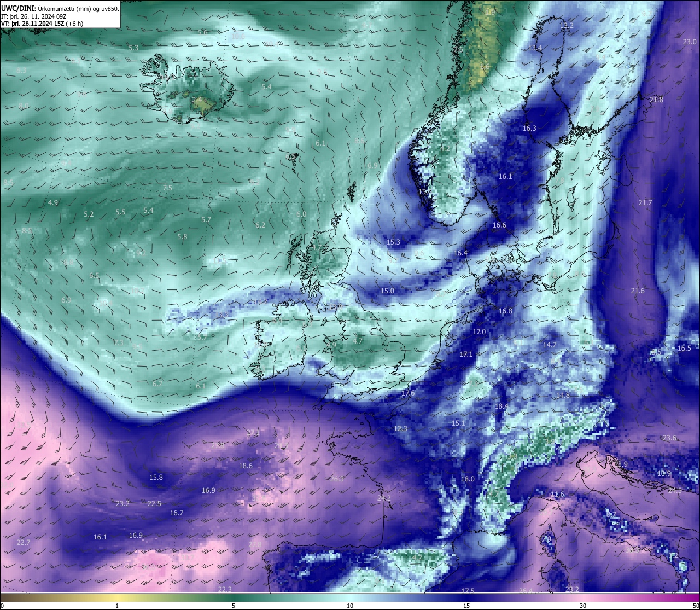Viewport: 700px width, 610px height.
Task: Click the 13.2 value label
Action: (x=567, y=25)
